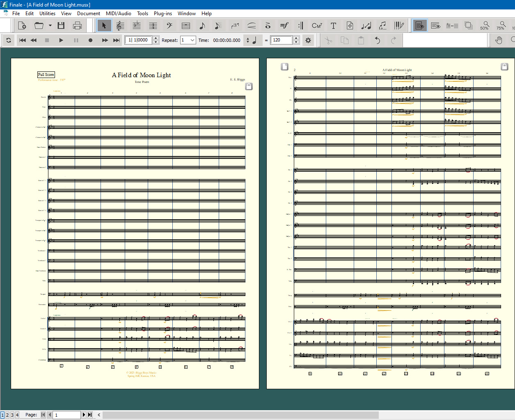
Task: Select the Expression tool mf icon
Action: coord(284,26)
